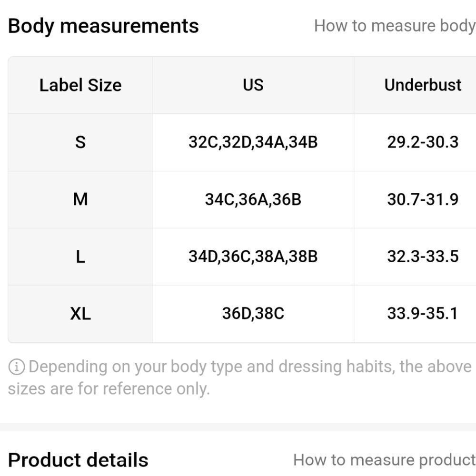Click the 30.7-31.9 underbust value
Viewport: 476px width, 476px height.
coord(423,199)
